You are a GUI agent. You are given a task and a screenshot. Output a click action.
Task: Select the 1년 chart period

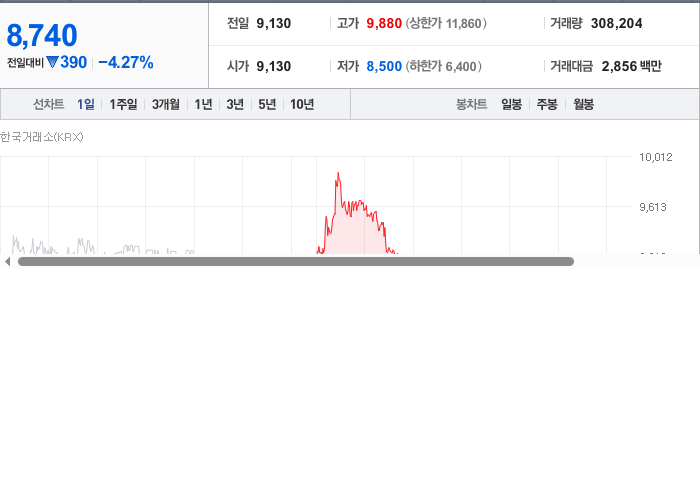[x=203, y=104]
